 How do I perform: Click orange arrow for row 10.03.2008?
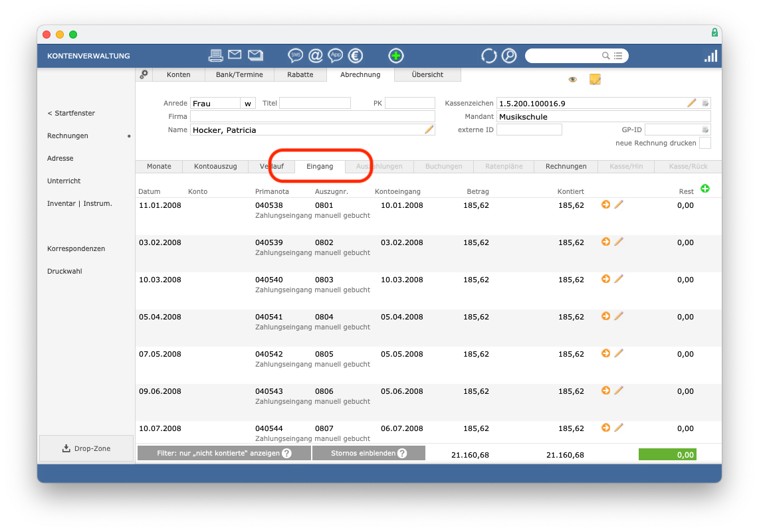click(605, 279)
